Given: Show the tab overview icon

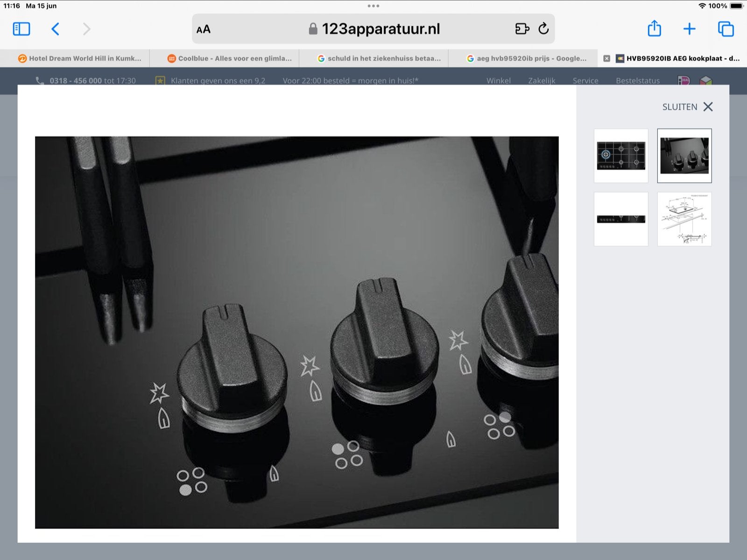Looking at the screenshot, I should (x=726, y=29).
